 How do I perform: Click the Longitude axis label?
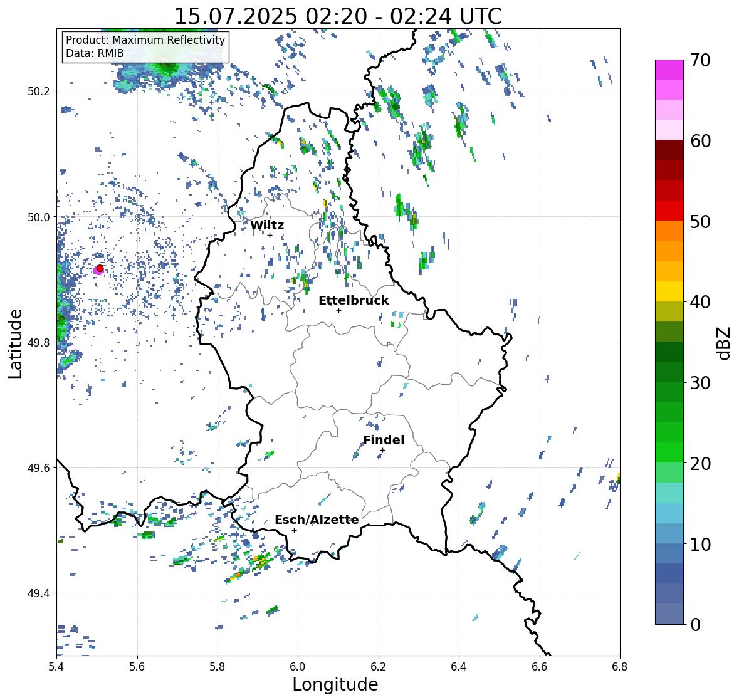(335, 684)
